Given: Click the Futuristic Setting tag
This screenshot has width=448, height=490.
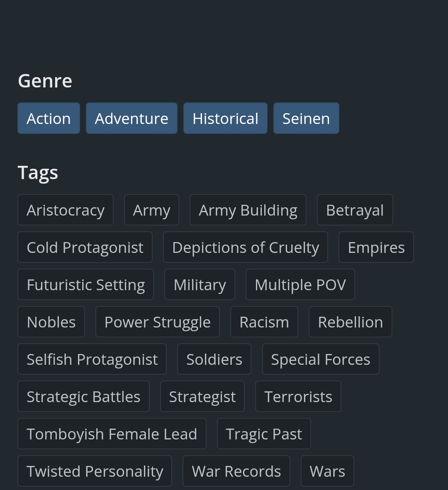Looking at the screenshot, I should (85, 285).
